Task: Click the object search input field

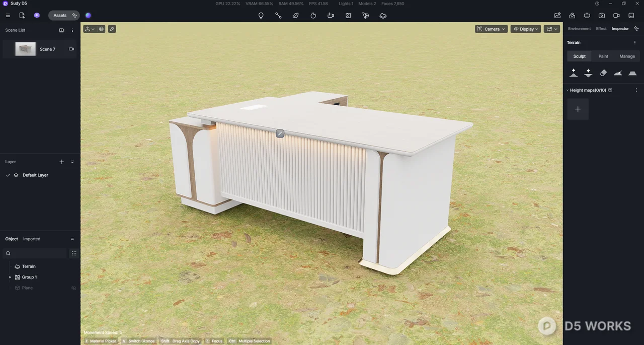Action: point(35,253)
